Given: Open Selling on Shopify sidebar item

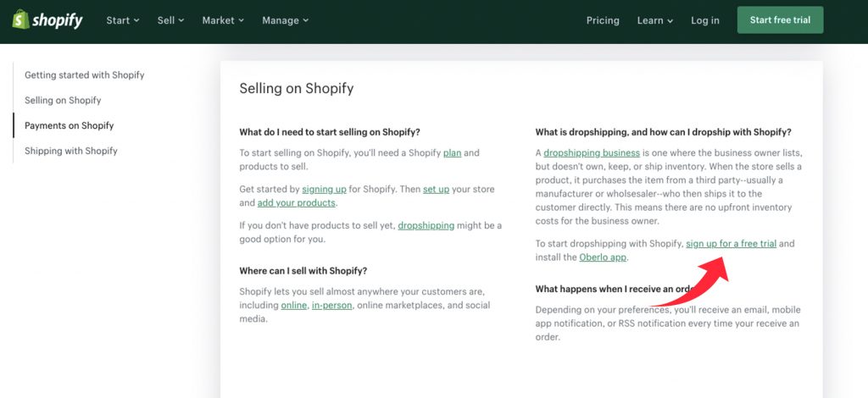Looking at the screenshot, I should [x=63, y=100].
